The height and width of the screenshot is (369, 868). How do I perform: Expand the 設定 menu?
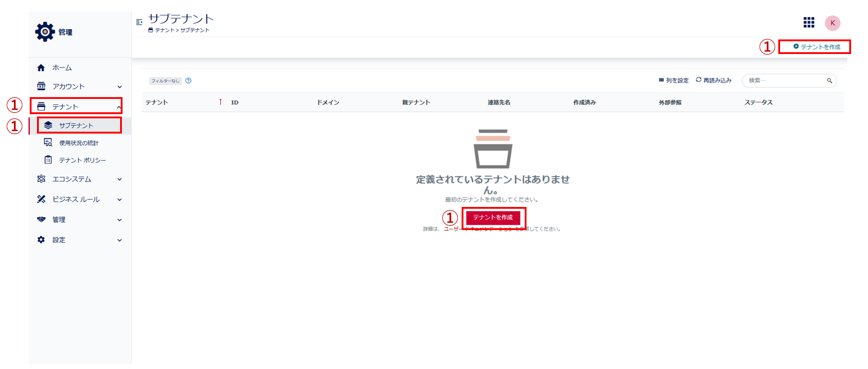[x=59, y=240]
